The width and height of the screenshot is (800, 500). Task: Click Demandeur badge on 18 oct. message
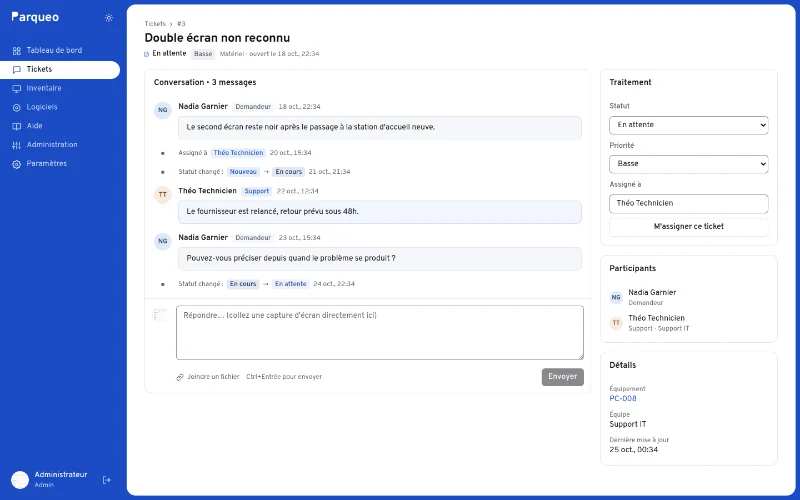point(253,107)
